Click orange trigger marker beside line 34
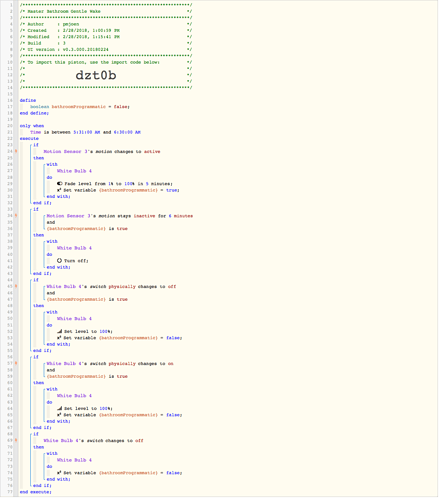This screenshot has width=440, height=500. pos(16,216)
